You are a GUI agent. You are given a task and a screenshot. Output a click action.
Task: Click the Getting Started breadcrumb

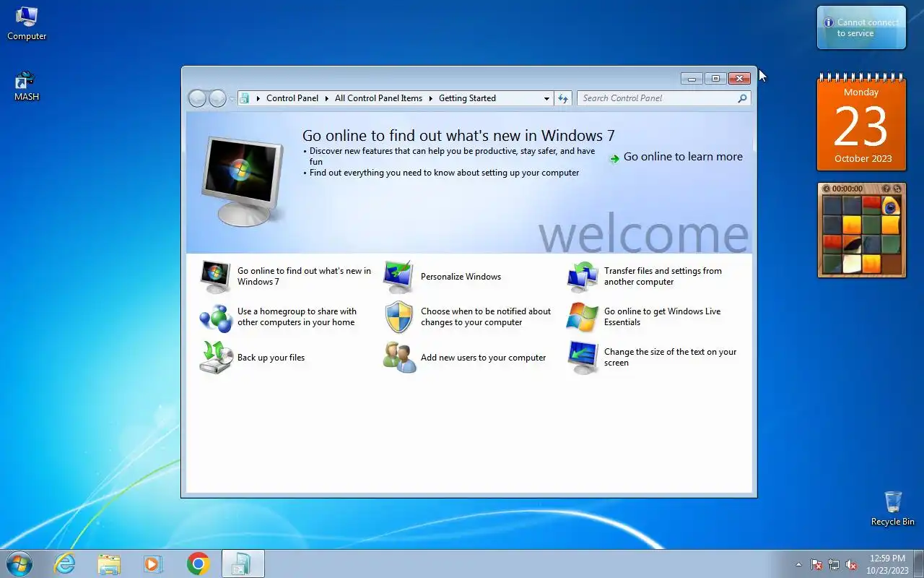point(467,98)
